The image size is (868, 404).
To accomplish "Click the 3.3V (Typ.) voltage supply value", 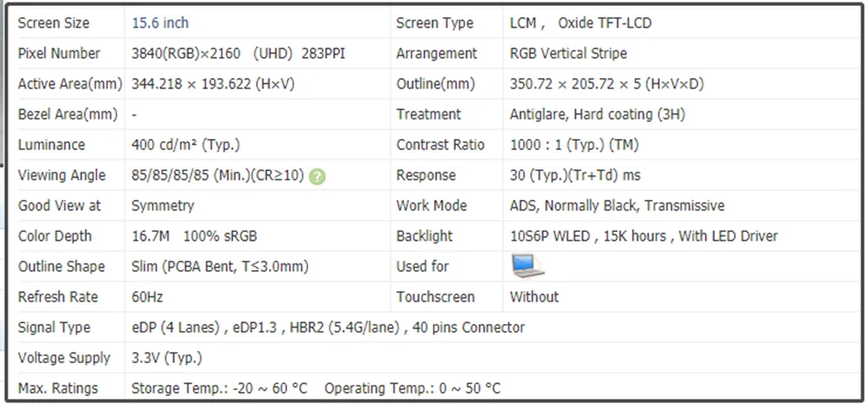I will click(167, 358).
